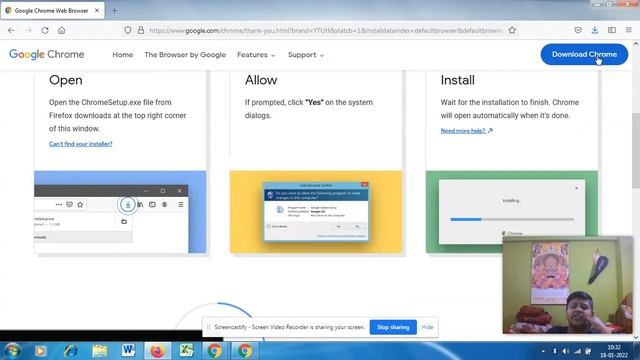The image size is (640, 360).
Task: Click the page vertical scrollbar thumb
Action: [636, 150]
